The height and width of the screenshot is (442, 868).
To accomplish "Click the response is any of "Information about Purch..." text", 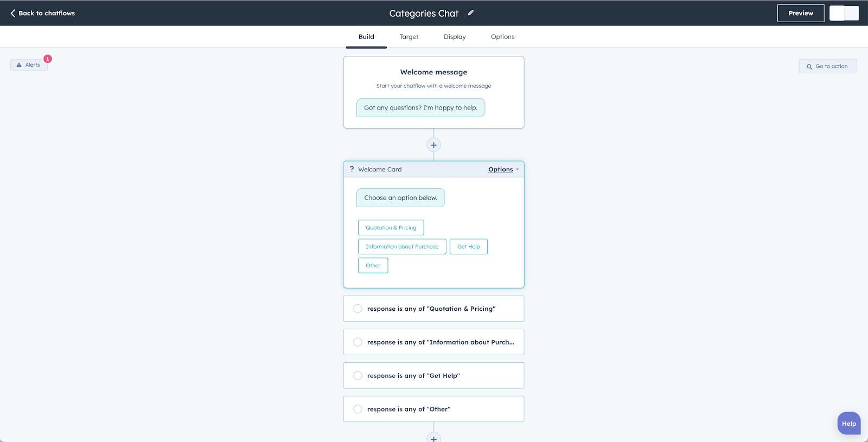I will click(x=441, y=342).
